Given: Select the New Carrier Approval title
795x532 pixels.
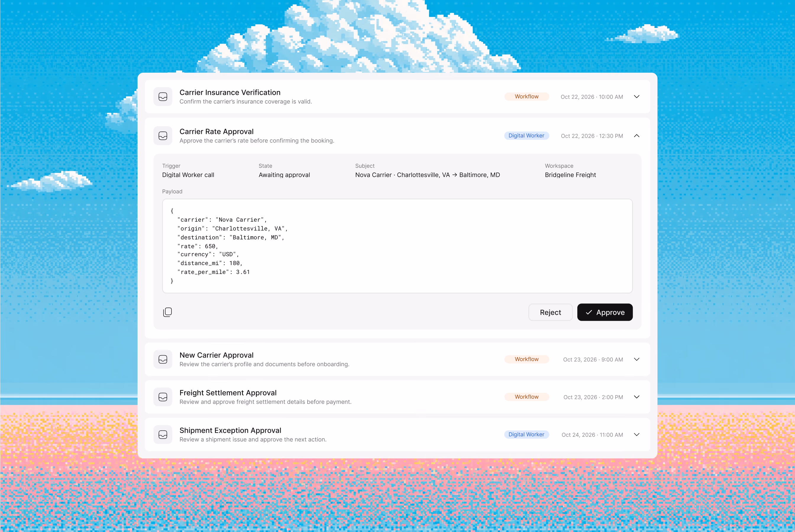Looking at the screenshot, I should pyautogui.click(x=216, y=355).
